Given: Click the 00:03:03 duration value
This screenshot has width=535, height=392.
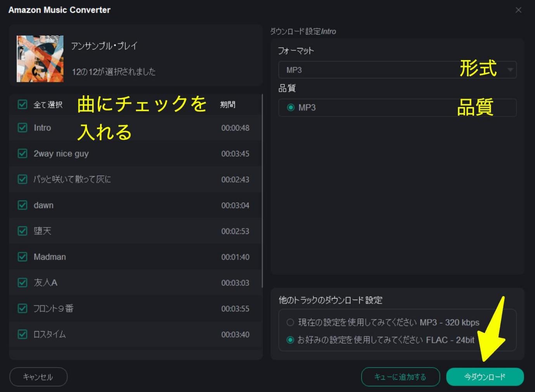Looking at the screenshot, I should (235, 283).
